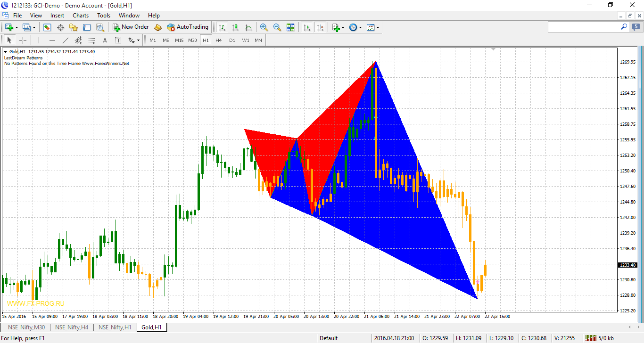Toggle AutoTrading on
Image resolution: width=644 pixels, height=343 pixels.
coord(188,27)
